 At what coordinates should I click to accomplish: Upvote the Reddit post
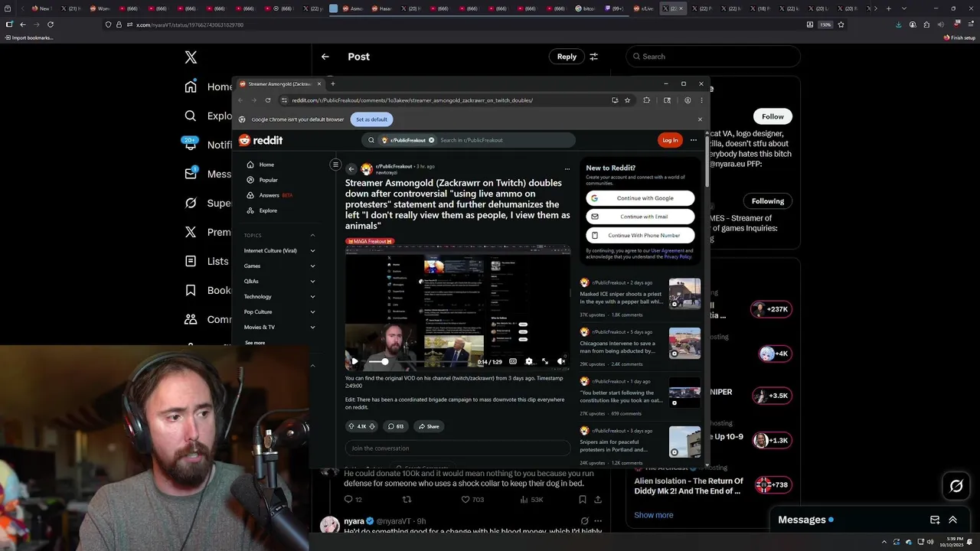(351, 426)
